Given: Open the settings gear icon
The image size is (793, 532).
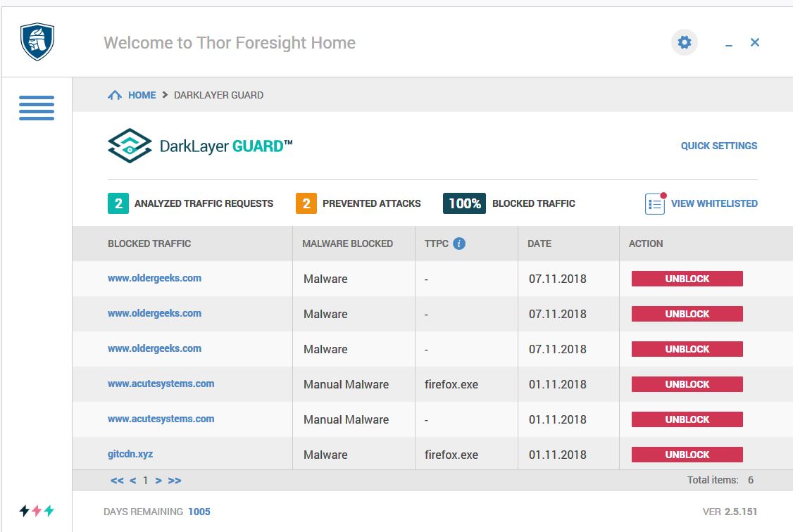Looking at the screenshot, I should tap(685, 42).
